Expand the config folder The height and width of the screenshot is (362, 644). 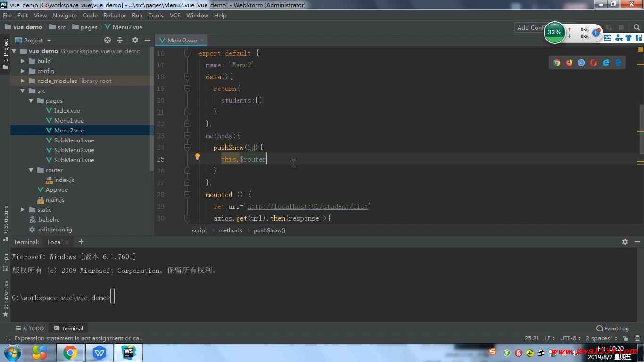[22, 71]
